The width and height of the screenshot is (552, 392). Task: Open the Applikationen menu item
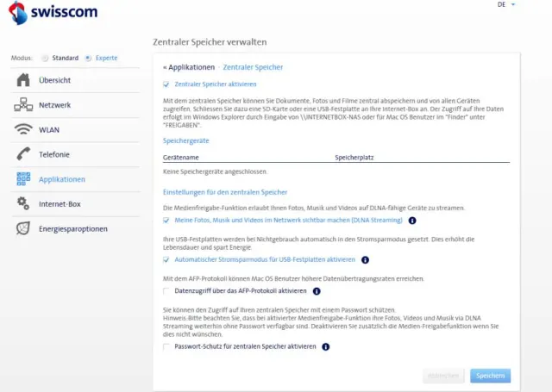tap(62, 179)
